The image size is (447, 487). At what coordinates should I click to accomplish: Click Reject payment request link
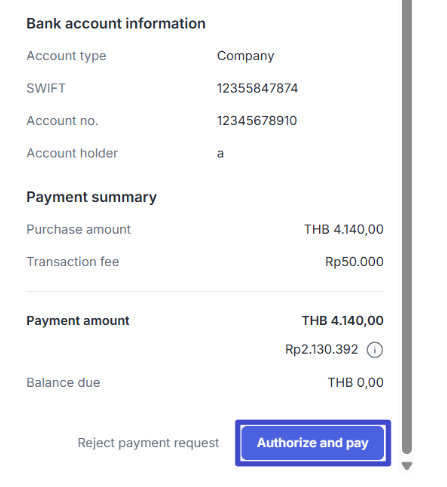click(x=148, y=443)
